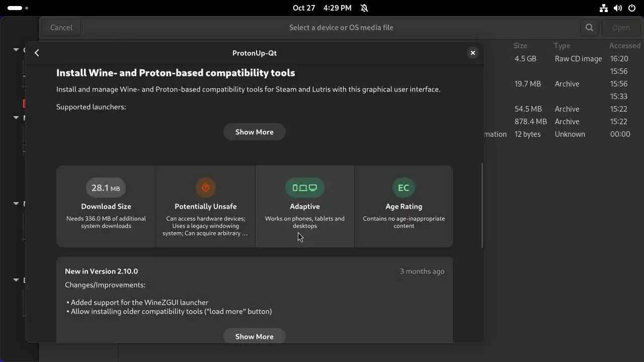This screenshot has width=644, height=362.
Task: Close the ProtonUp-Qt details dialog
Action: [x=472, y=53]
